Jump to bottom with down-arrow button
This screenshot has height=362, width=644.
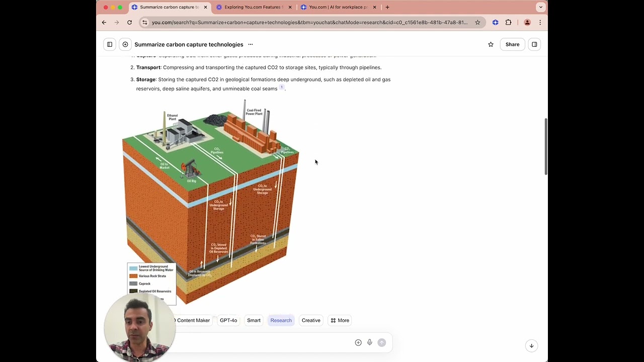pyautogui.click(x=531, y=345)
